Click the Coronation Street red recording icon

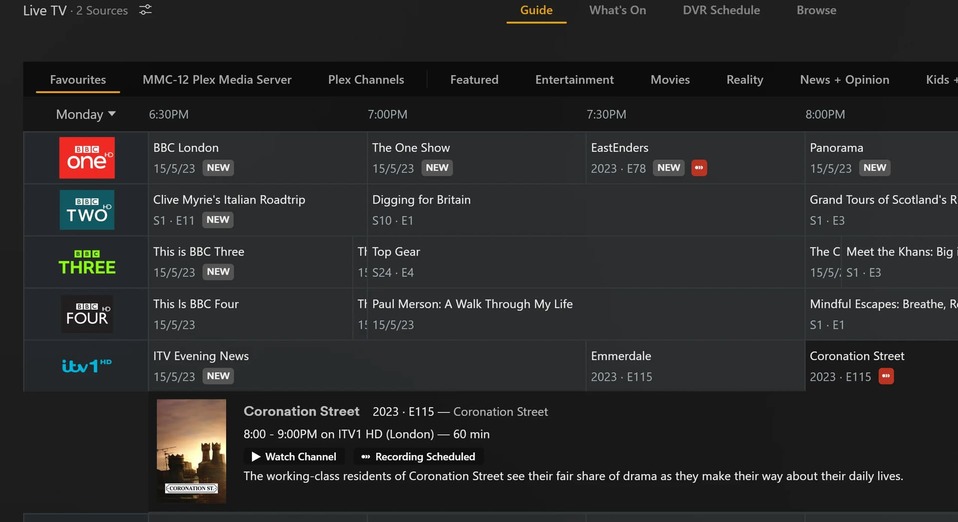[x=886, y=377]
